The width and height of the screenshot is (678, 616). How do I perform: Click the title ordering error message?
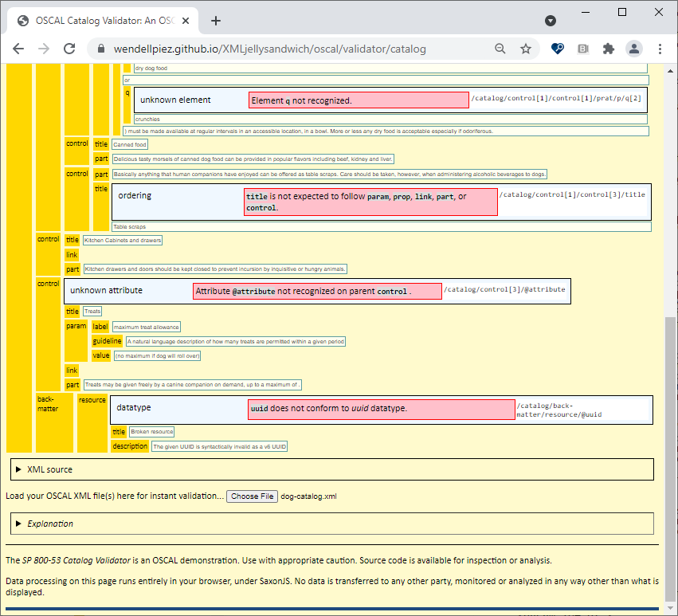pyautogui.click(x=370, y=202)
